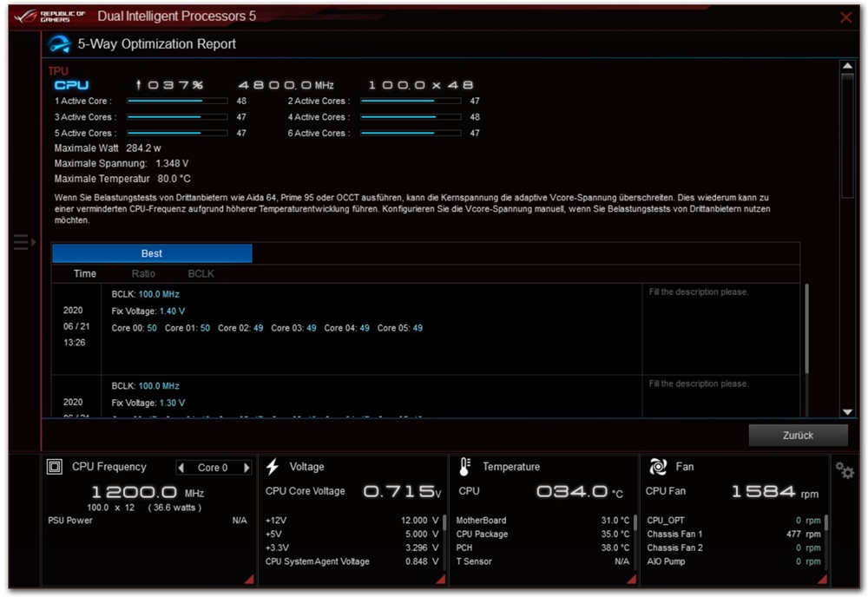Select previous core with left arrow
Image resolution: width=868 pixels, height=597 pixels.
[x=181, y=468]
